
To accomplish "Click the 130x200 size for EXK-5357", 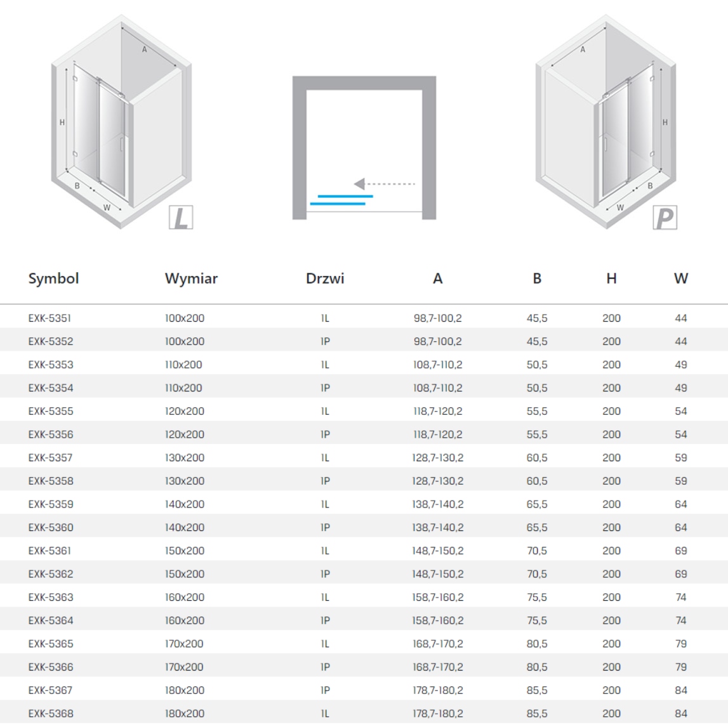I will click(x=185, y=458).
